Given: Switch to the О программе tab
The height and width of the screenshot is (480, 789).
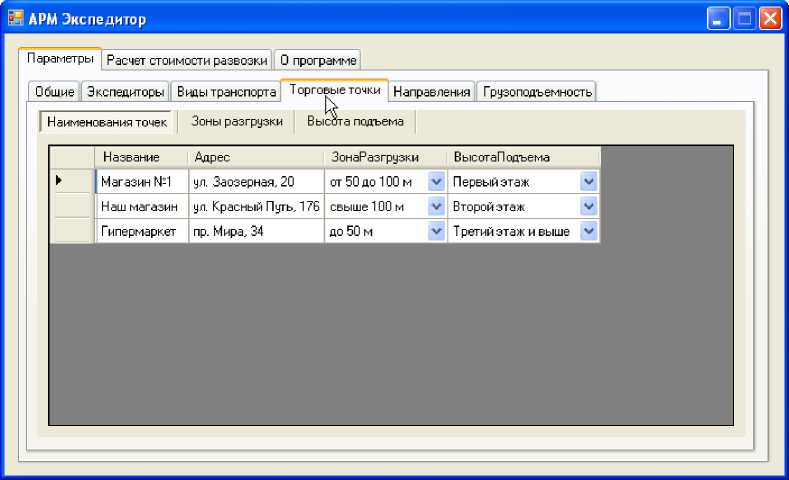Looking at the screenshot, I should pos(316,60).
